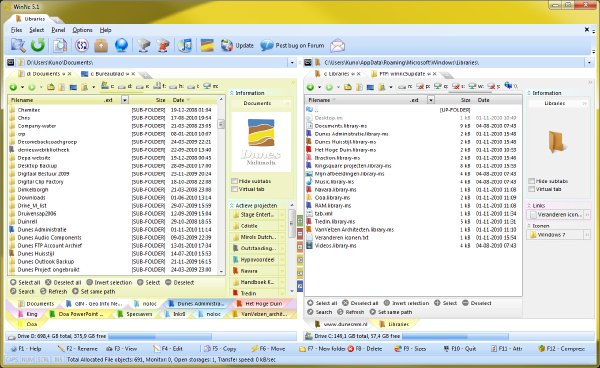Click the command prompt icon beside right path
The image size is (600, 368).
click(308, 62)
